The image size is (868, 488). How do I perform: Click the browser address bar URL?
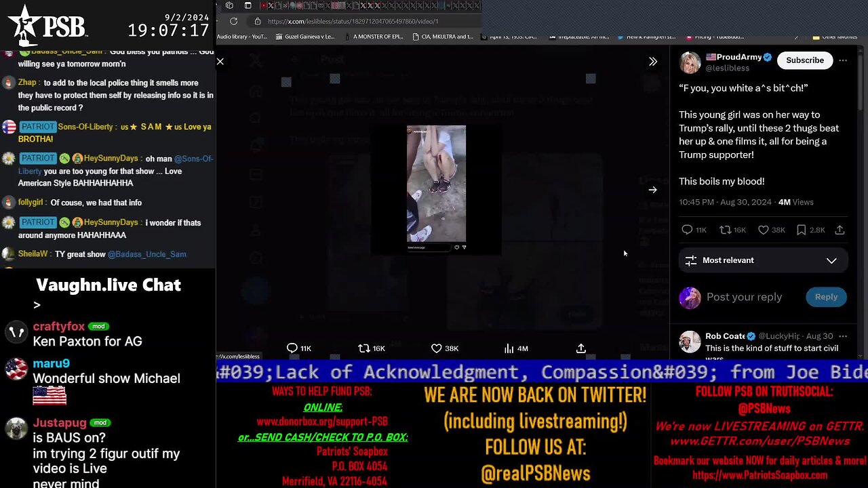click(x=353, y=21)
